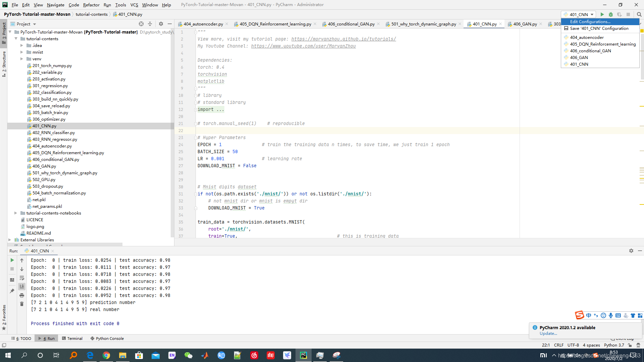Viewport: 644px width, 362px height.
Task: Select 406_conditional_GAN run configuration
Action: [600, 51]
